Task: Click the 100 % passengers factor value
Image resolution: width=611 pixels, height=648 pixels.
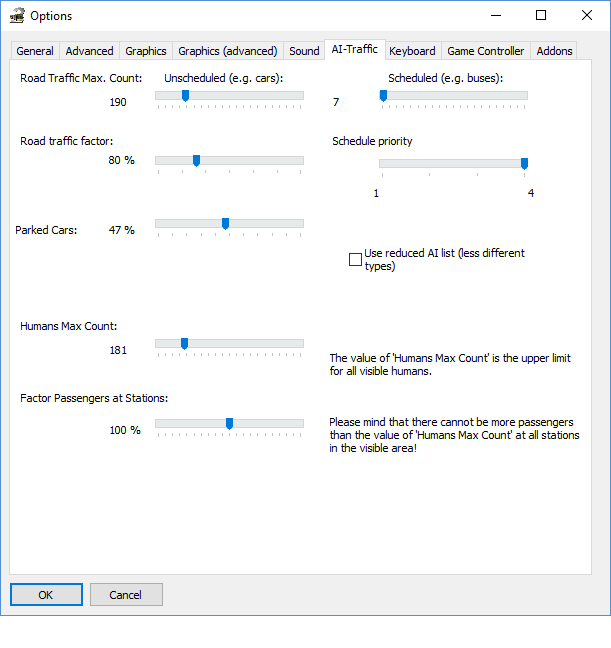Action: coord(125,430)
